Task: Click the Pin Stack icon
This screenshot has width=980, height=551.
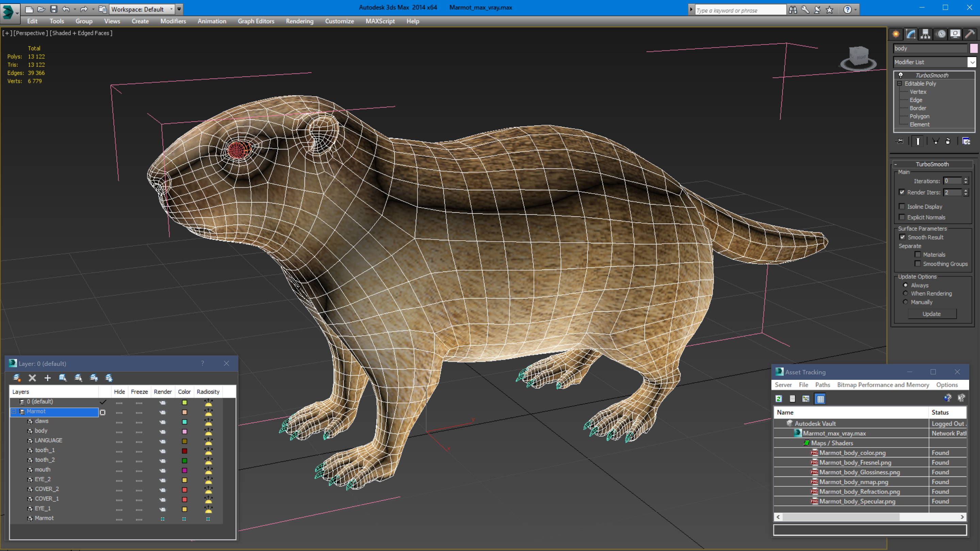Action: [x=900, y=141]
